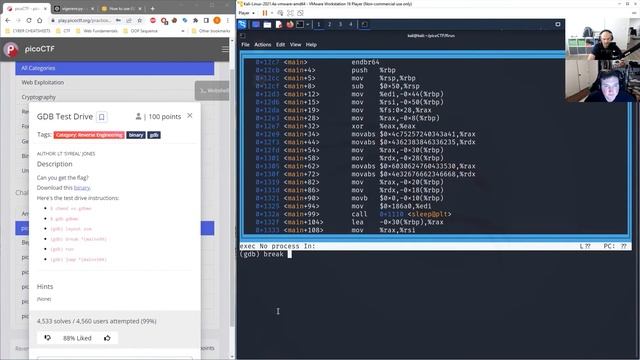Open new Chrome tab with plus

[153, 8]
